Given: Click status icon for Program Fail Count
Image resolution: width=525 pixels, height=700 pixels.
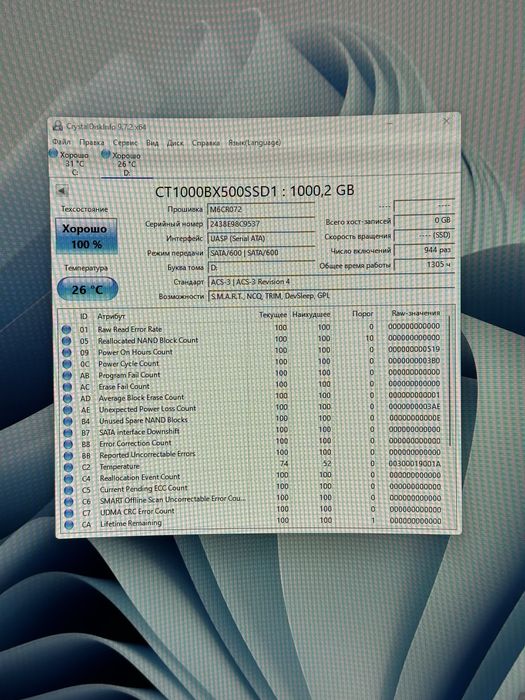Looking at the screenshot, I should (67, 375).
